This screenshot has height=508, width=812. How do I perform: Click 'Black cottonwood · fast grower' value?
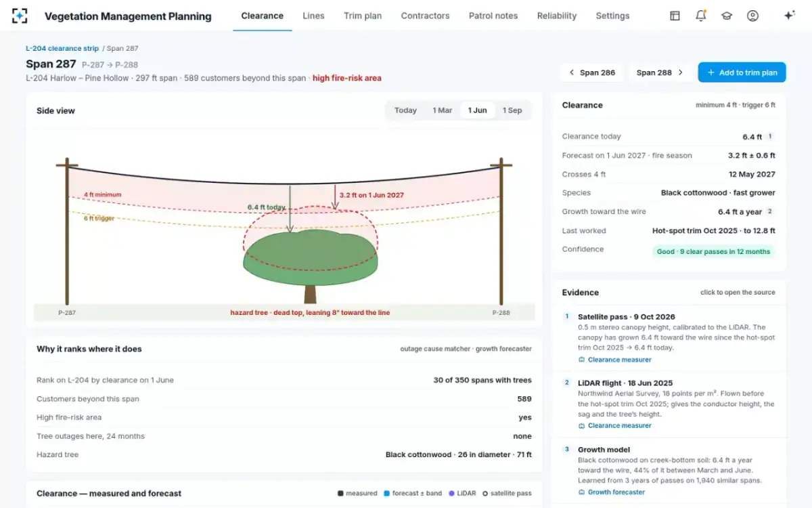tap(718, 193)
